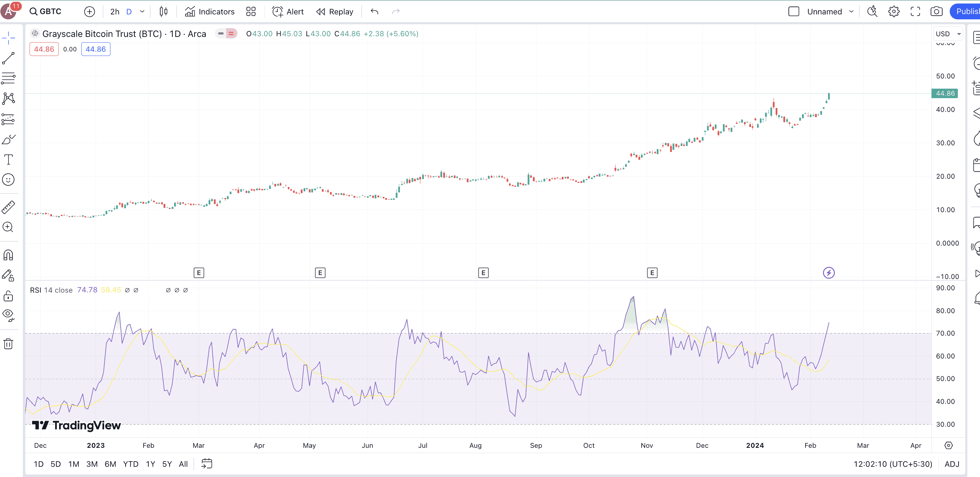This screenshot has width=980, height=477.
Task: Select the Text annotation tool
Action: [x=8, y=159]
